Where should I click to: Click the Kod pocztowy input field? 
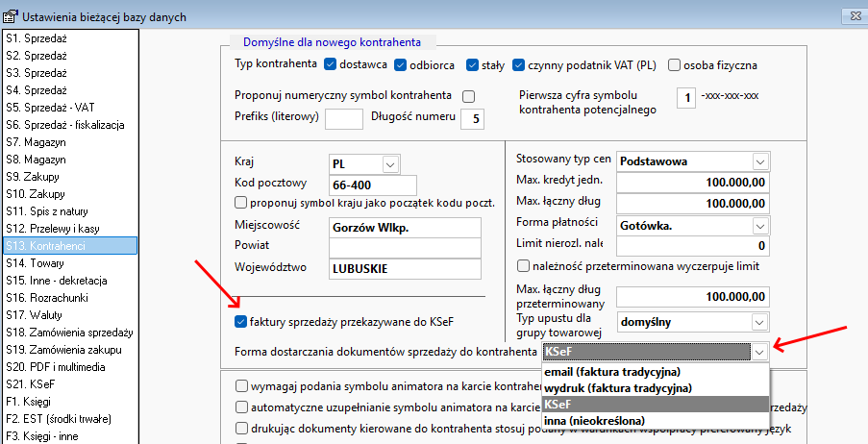click(372, 185)
